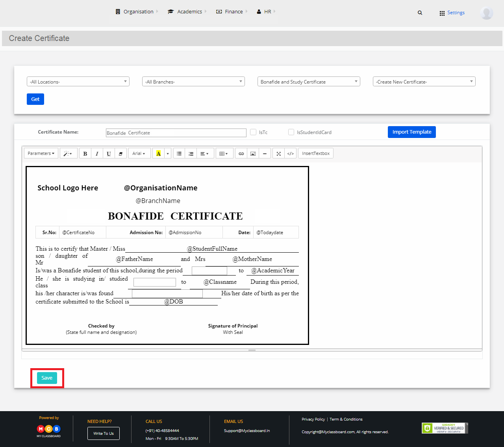Click the @Todaydate cell

coord(276,233)
